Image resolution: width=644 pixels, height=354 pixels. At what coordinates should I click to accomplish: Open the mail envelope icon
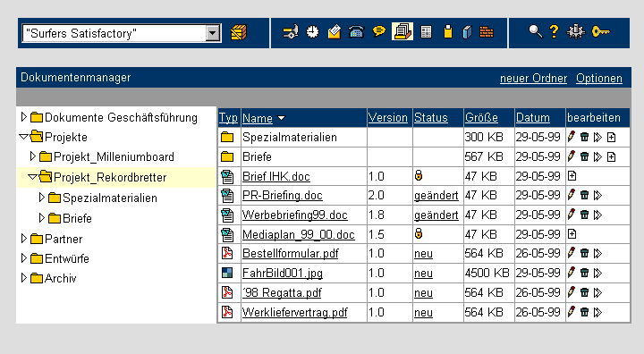tap(335, 31)
